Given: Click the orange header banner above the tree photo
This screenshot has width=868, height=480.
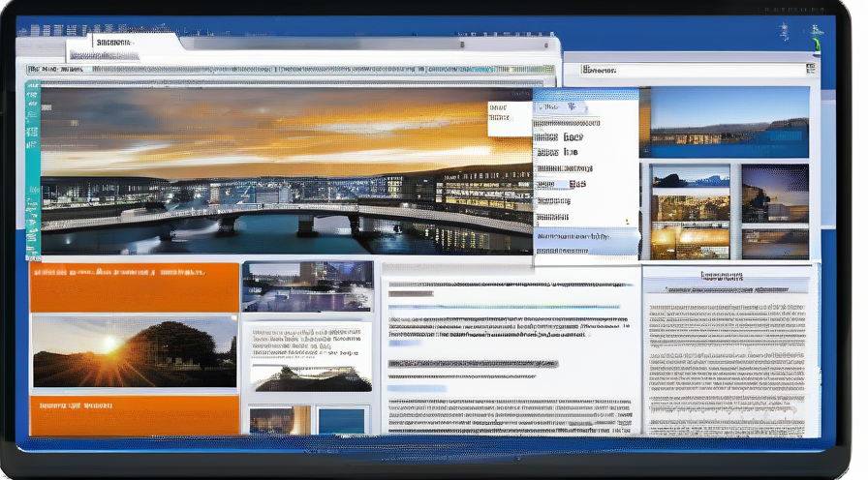Looking at the screenshot, I should 134,287.
